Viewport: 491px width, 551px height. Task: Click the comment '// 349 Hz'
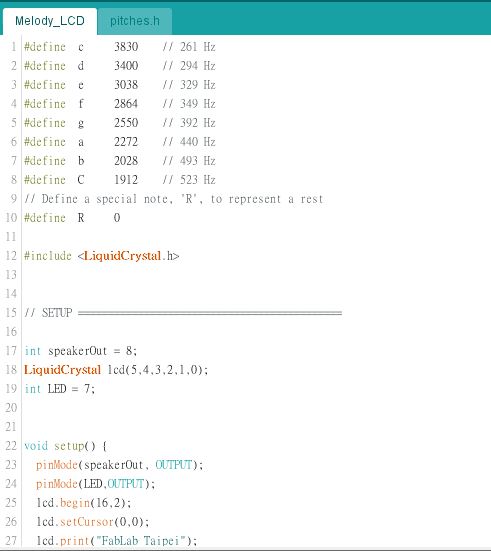tap(189, 104)
